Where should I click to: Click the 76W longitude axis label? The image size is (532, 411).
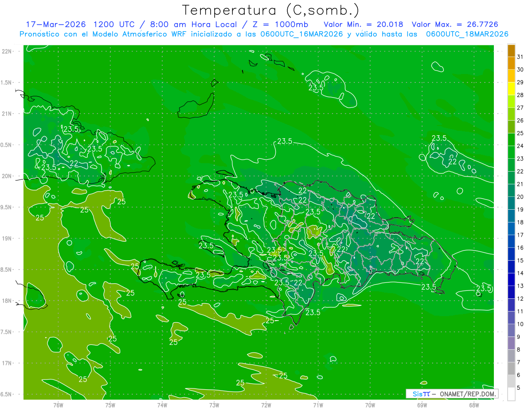[58, 405]
